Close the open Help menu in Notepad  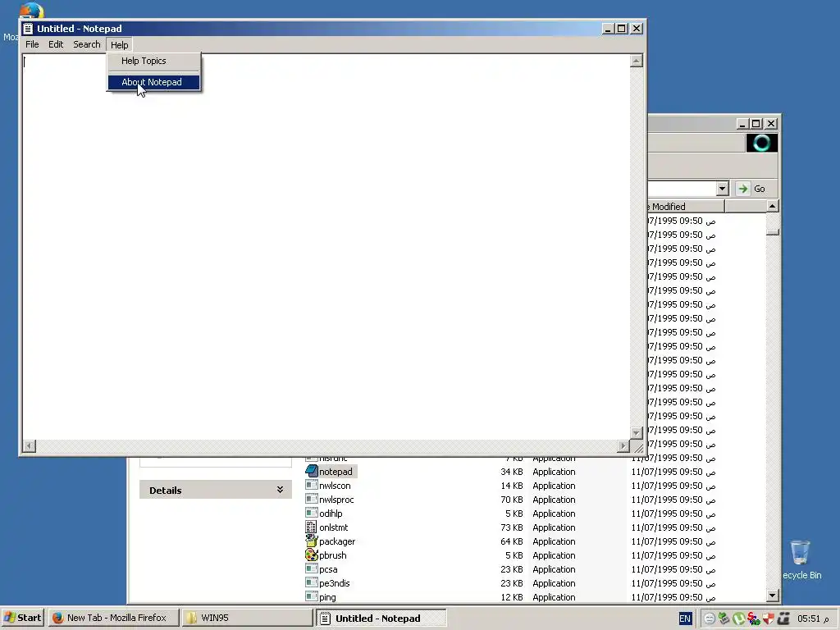click(119, 45)
